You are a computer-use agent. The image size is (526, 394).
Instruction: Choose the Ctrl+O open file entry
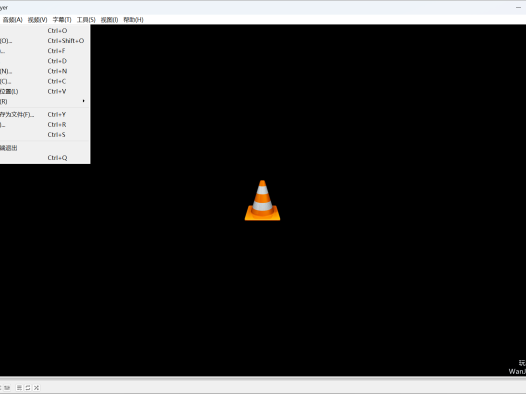[45, 31]
